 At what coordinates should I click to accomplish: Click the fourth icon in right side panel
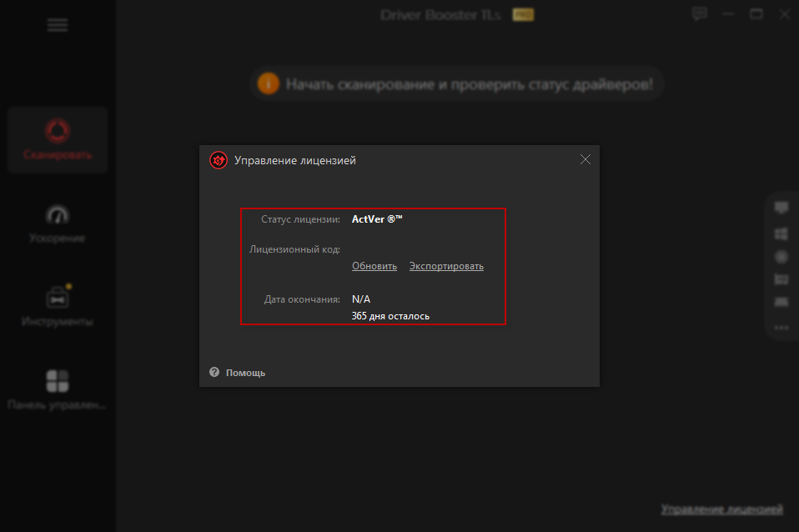(x=781, y=279)
